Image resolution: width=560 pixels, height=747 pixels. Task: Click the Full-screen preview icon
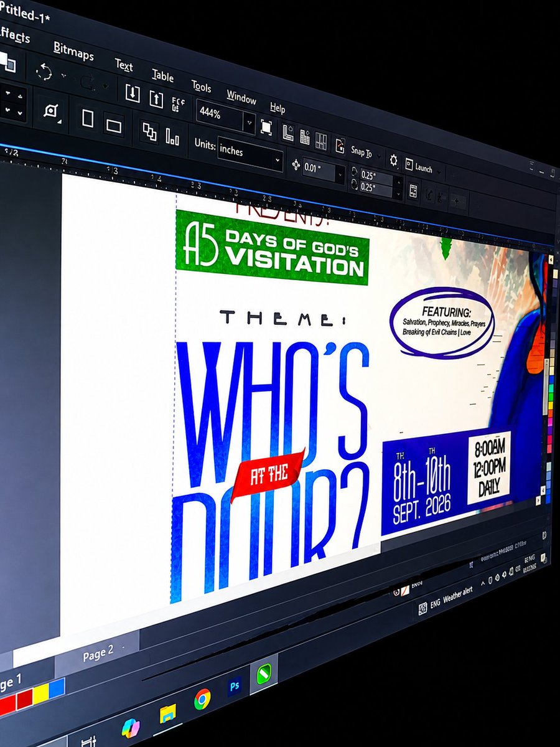(266, 128)
